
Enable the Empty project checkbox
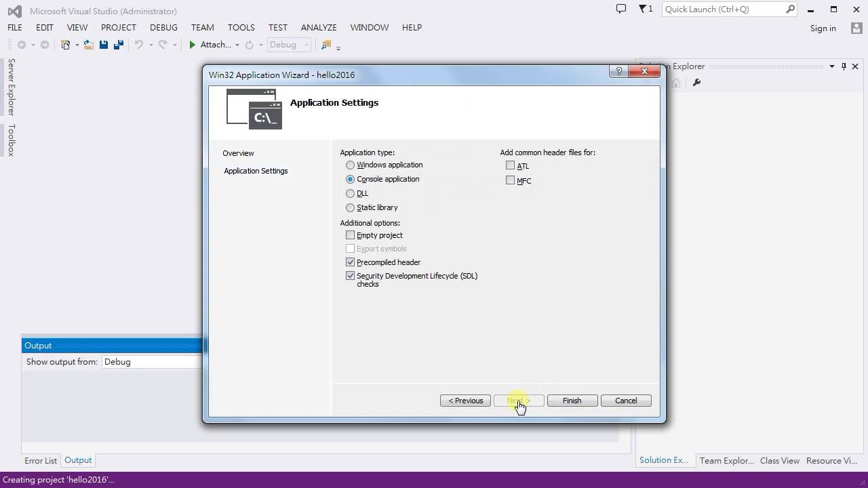tap(350, 235)
